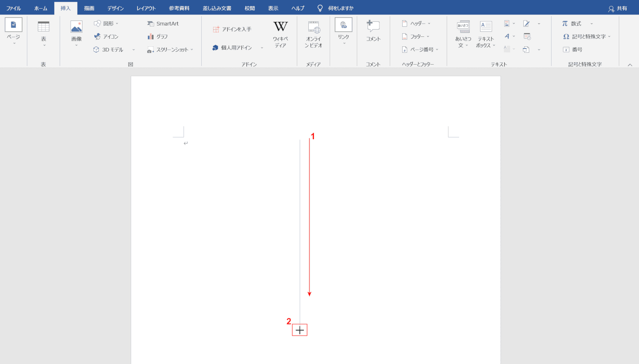Insert an アイコン (Icons) graphic

pyautogui.click(x=106, y=36)
